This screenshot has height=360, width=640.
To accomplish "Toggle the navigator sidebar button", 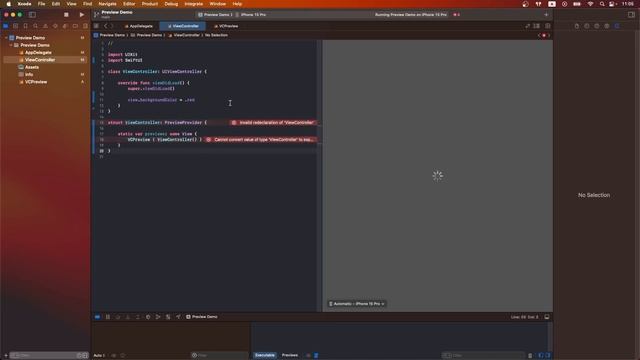I will tap(32, 15).
